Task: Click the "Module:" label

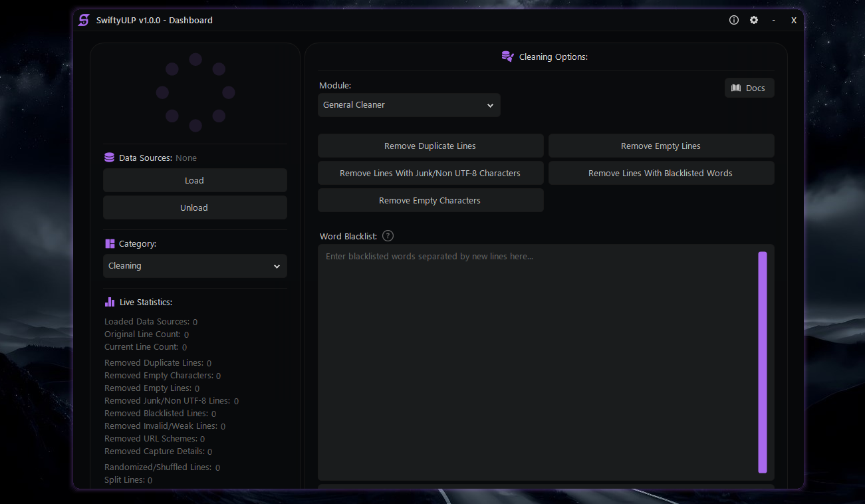Action: [x=335, y=86]
